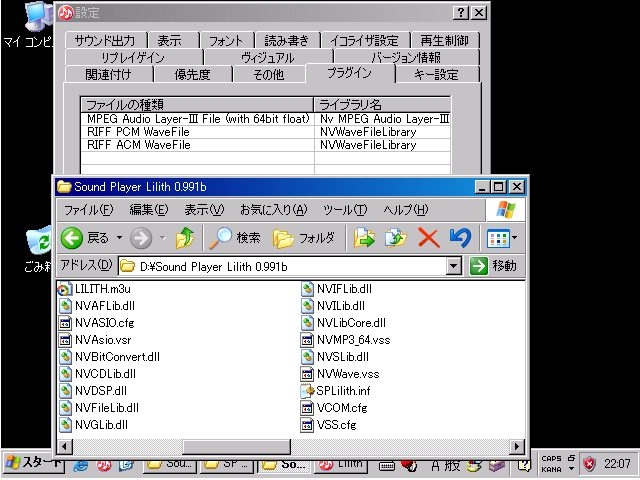Click the horizontal scrollbar left arrow

click(64, 446)
